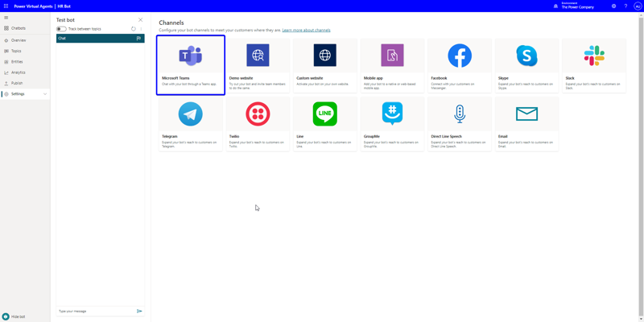This screenshot has height=322, width=644.
Task: Expand the Settings chevron in sidebar
Action: click(x=45, y=94)
